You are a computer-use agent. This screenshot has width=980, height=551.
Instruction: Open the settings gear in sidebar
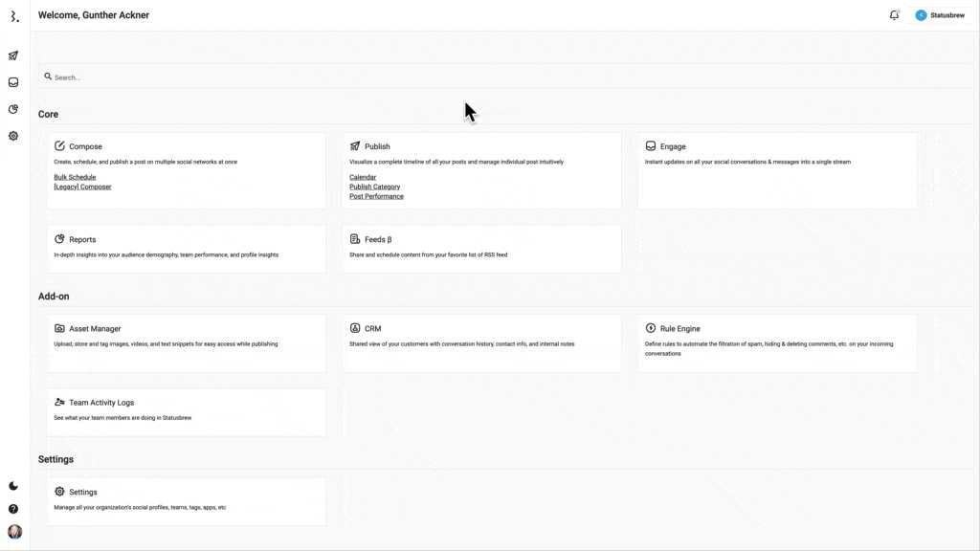(x=13, y=136)
